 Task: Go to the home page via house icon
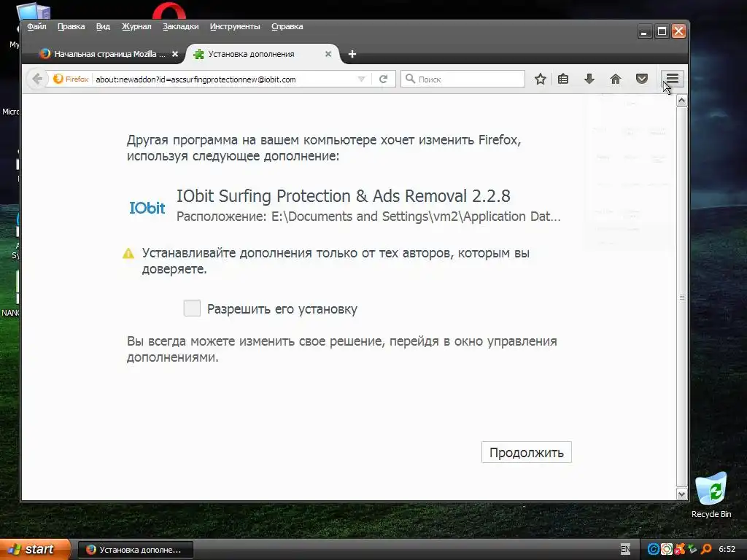tap(616, 79)
